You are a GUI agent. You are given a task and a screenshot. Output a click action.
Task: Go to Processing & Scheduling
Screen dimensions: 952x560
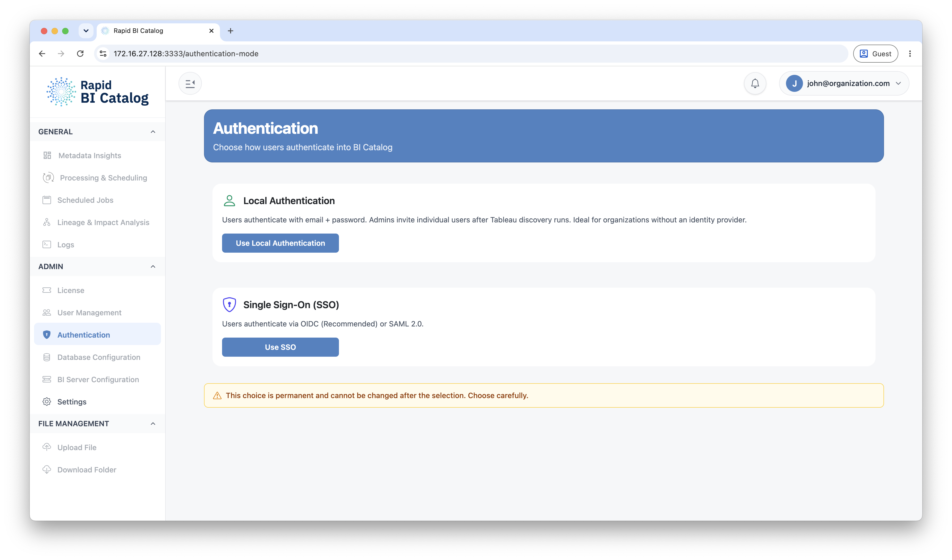(97, 178)
